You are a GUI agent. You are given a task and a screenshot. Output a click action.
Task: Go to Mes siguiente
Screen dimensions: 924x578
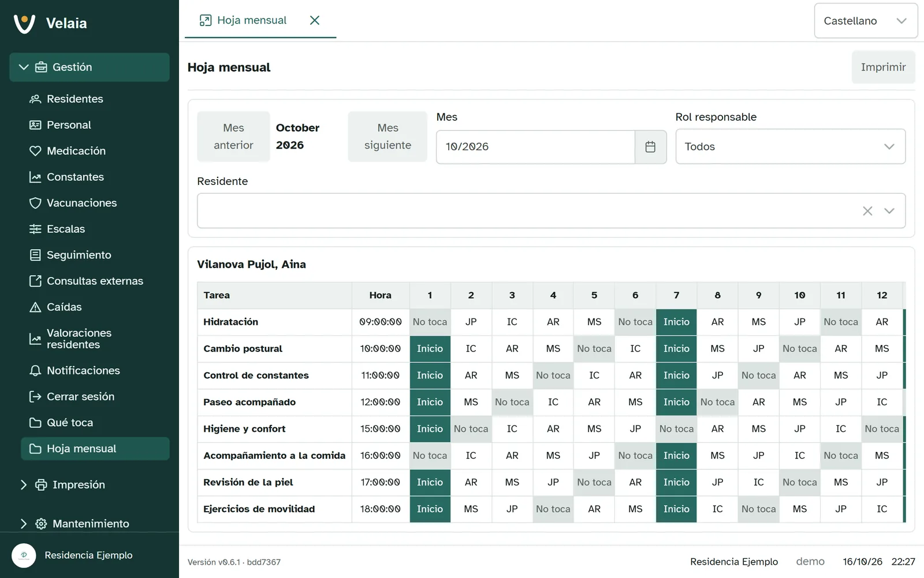click(388, 136)
